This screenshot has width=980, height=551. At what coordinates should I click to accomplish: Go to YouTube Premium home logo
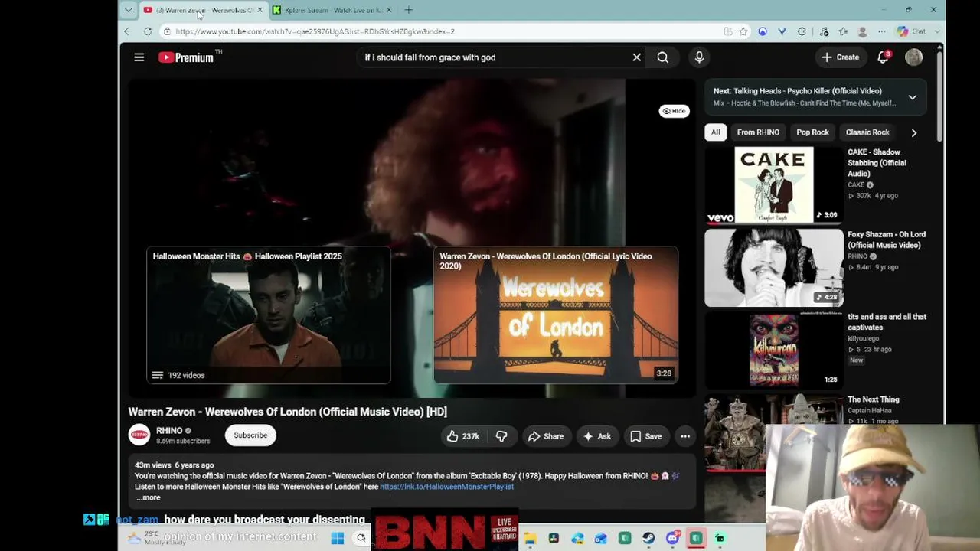click(x=186, y=57)
